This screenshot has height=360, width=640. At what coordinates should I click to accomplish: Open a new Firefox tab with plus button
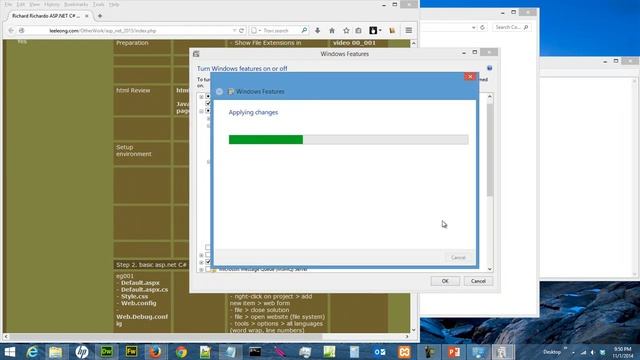click(x=100, y=16)
